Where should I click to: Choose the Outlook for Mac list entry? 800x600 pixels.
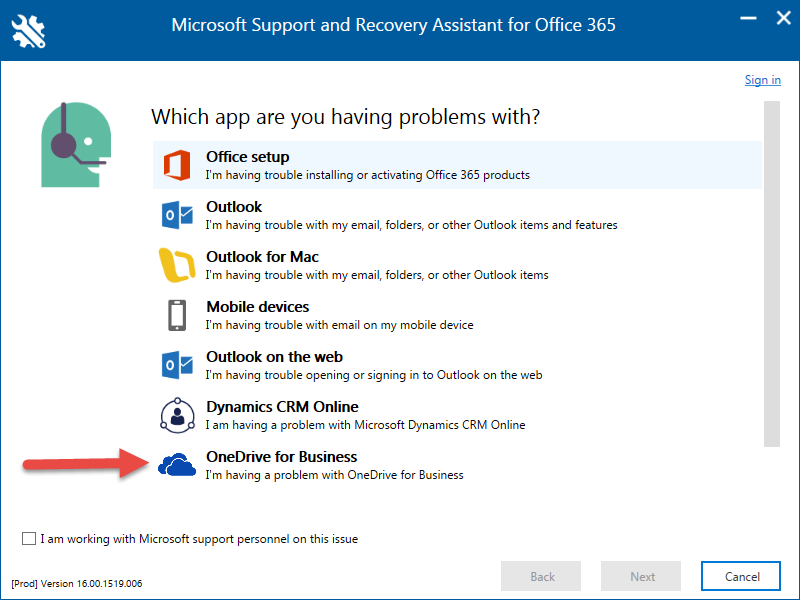262,257
